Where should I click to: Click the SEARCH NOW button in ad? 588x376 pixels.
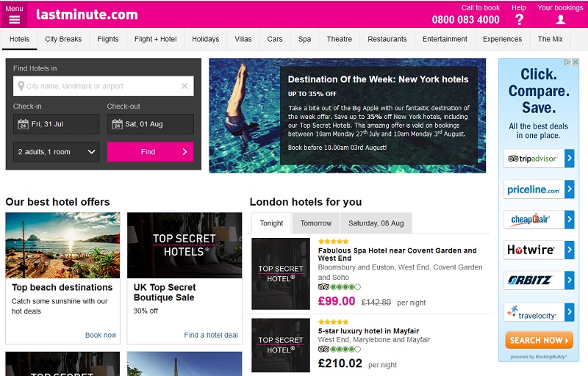click(x=539, y=341)
